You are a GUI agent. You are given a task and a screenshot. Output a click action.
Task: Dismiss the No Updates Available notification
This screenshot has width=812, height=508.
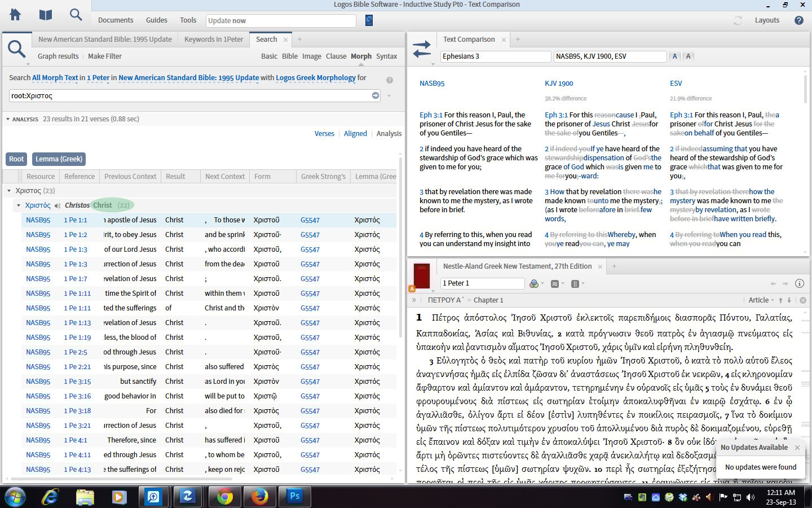pos(797,448)
